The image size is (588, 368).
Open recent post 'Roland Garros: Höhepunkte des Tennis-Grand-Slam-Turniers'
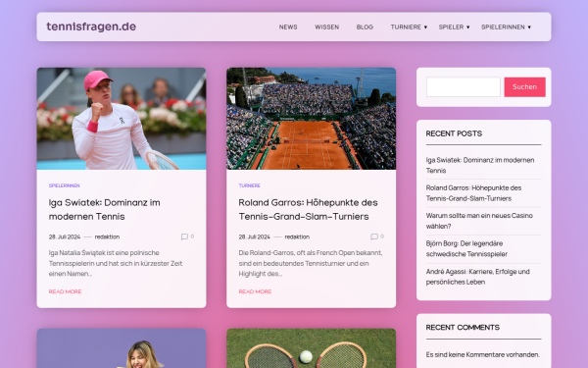point(473,193)
